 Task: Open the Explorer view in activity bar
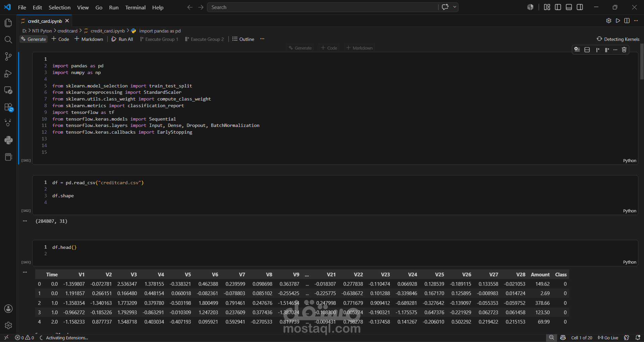8,23
